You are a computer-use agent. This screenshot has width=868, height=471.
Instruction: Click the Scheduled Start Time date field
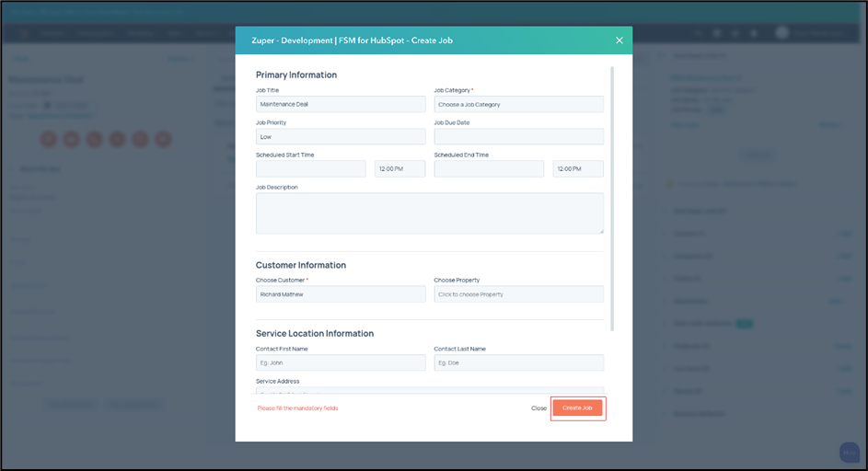click(x=310, y=169)
